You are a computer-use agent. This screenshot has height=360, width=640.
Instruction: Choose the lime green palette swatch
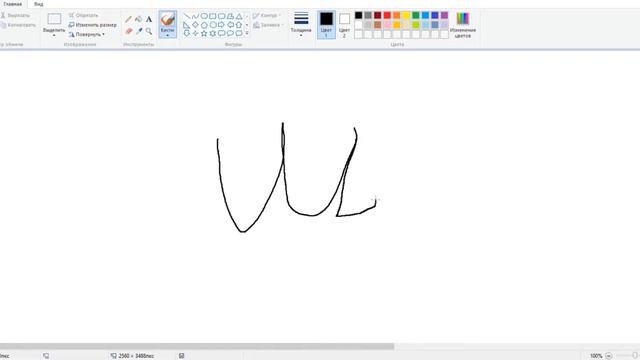click(x=416, y=25)
